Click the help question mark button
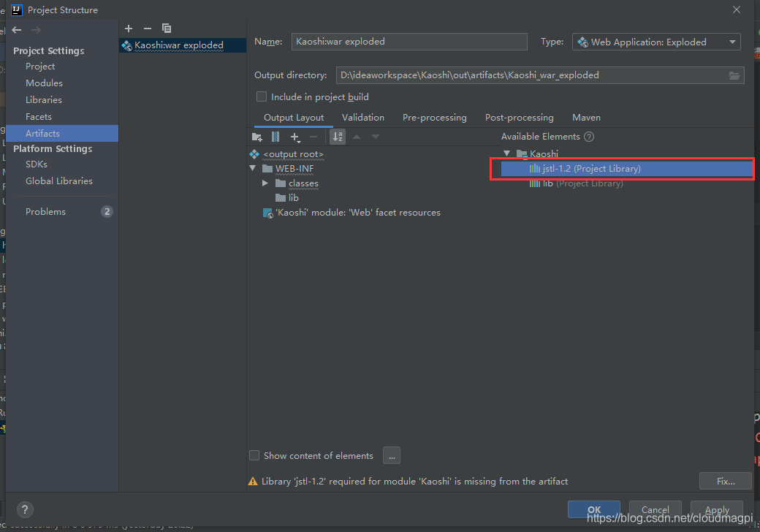The image size is (760, 532). 25,509
